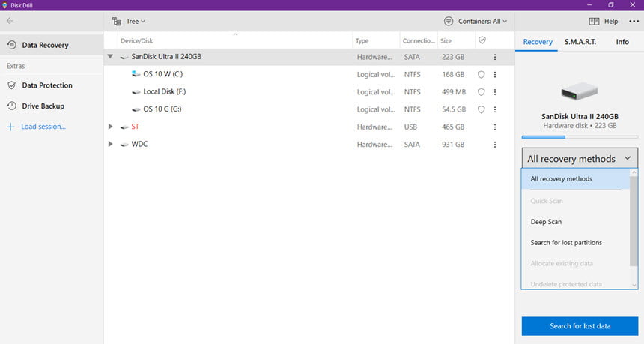644x344 pixels.
Task: Toggle the All recovery methods combo box
Action: click(x=580, y=158)
